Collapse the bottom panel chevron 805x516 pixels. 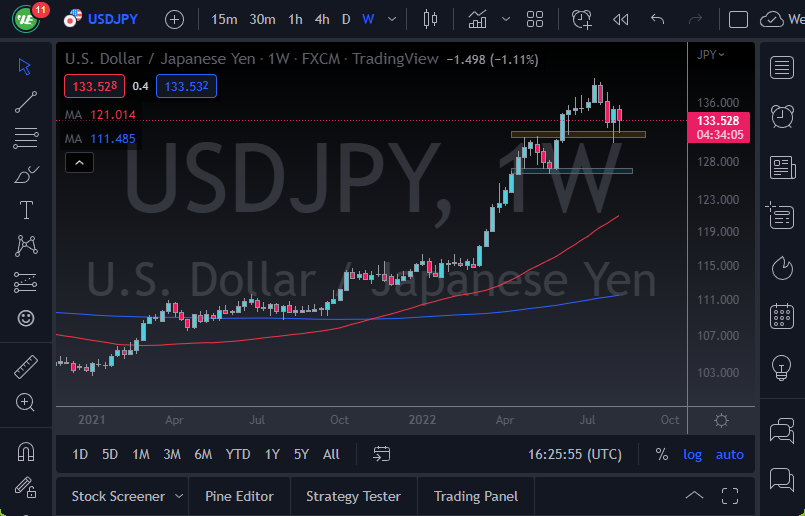[694, 495]
